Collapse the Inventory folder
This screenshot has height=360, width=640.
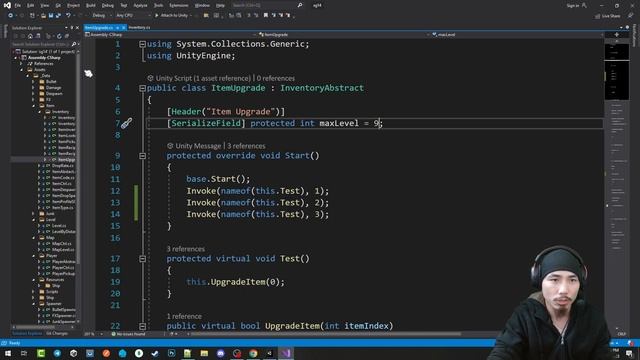click(x=40, y=111)
